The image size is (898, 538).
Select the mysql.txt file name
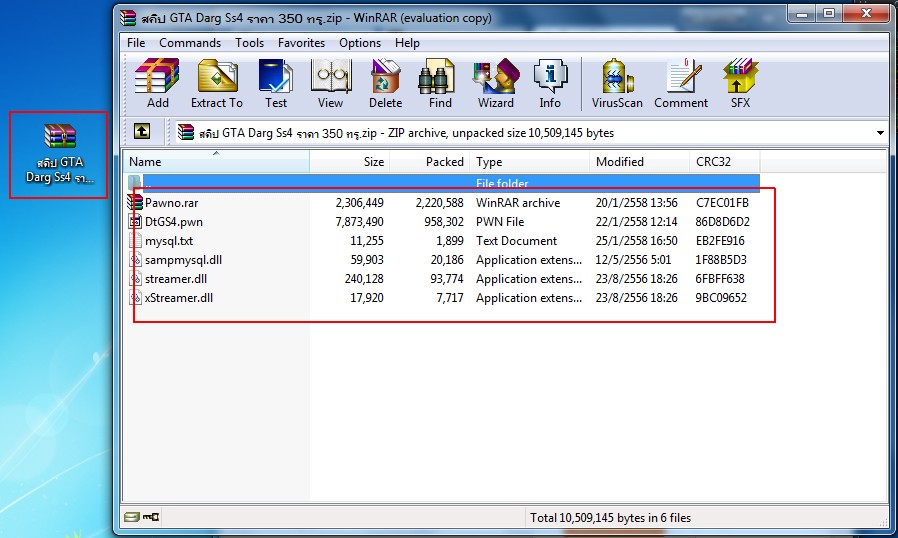[x=169, y=241]
